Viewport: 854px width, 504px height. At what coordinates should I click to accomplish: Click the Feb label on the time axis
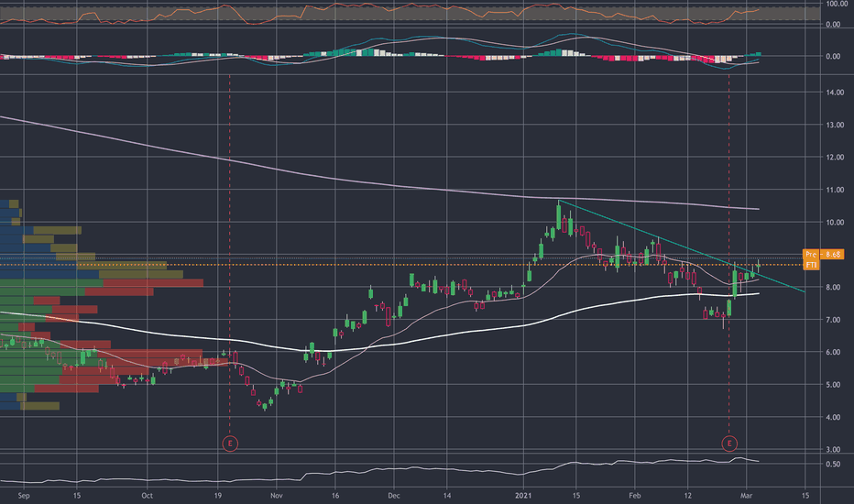click(634, 496)
